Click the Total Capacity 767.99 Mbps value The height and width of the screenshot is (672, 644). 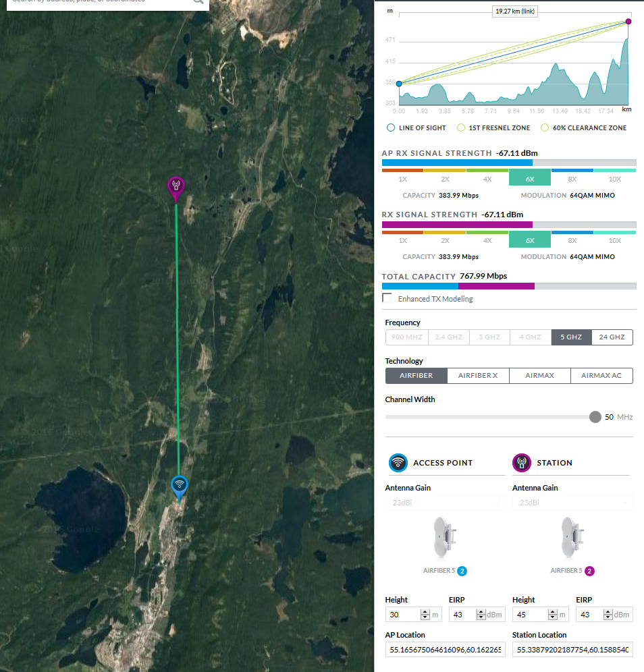click(483, 276)
